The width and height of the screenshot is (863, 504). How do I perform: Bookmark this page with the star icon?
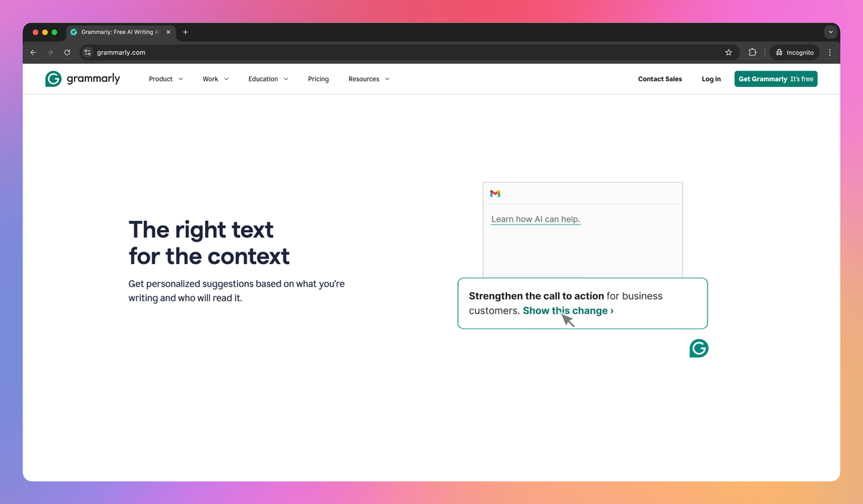(729, 52)
